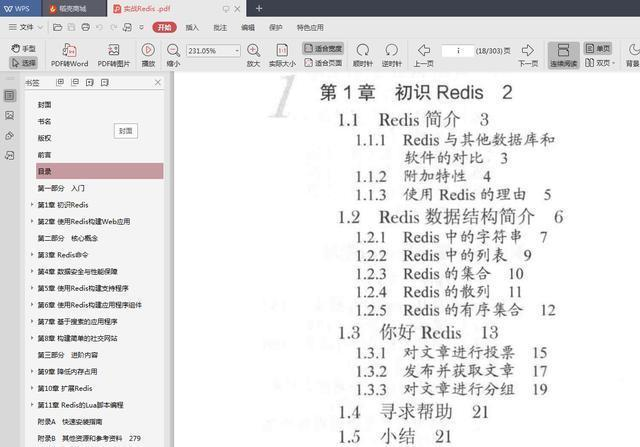640x447 pixels.
Task: Activate the Select (选择) cursor tool
Action: pos(23,63)
